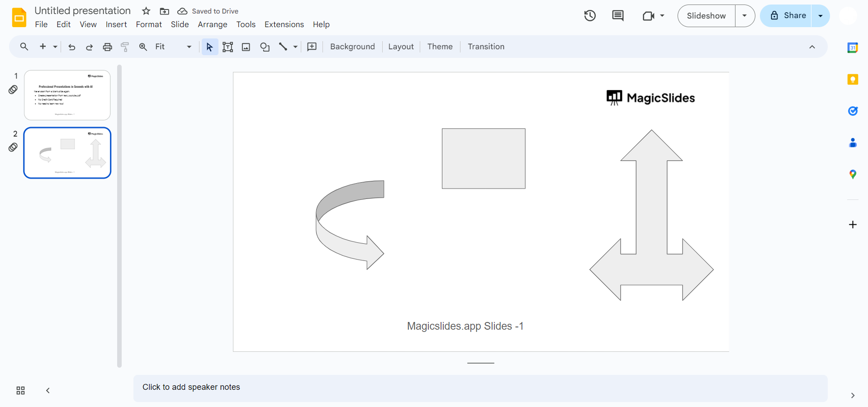Open the Layout options

coord(401,47)
